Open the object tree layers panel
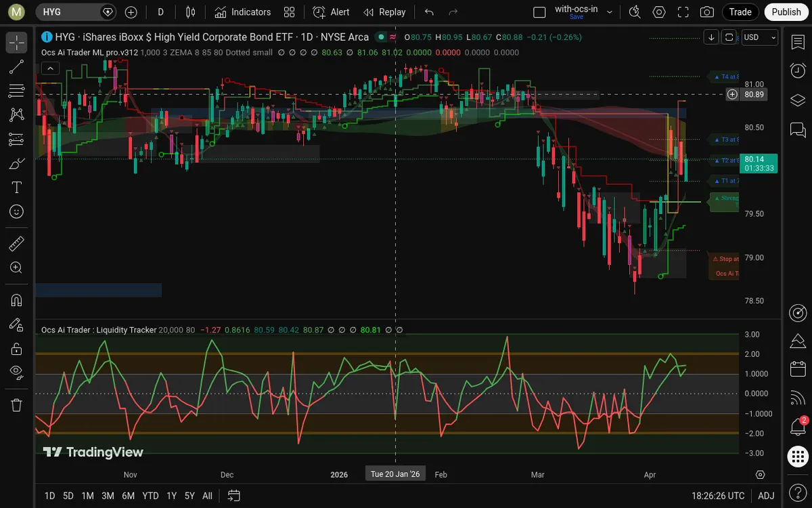Screen dimensions: 812x508 pos(798,100)
